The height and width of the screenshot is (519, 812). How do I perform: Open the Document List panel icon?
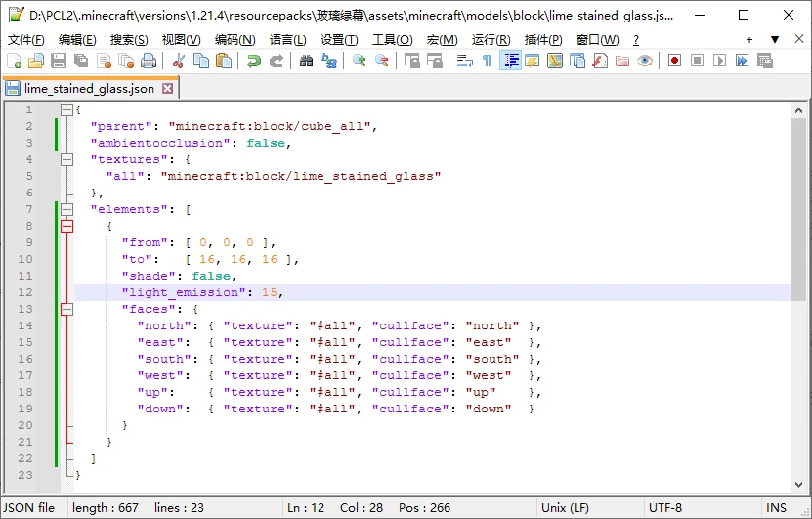[577, 62]
